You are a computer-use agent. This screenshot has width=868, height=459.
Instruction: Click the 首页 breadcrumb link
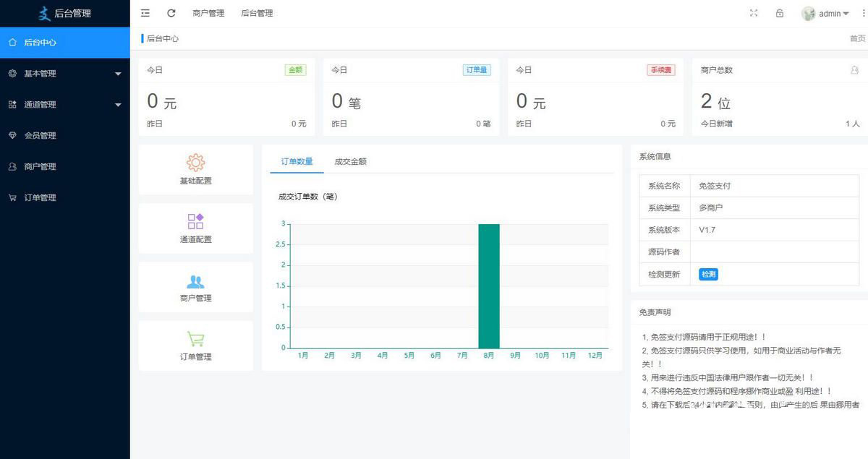coord(857,38)
